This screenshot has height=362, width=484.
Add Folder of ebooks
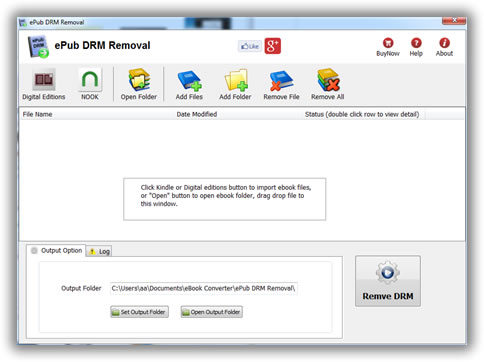coord(235,84)
